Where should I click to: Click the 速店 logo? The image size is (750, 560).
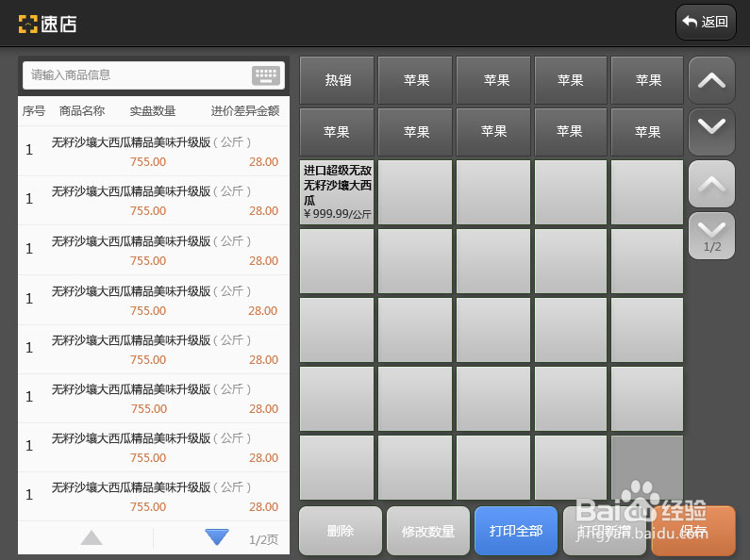(47, 24)
